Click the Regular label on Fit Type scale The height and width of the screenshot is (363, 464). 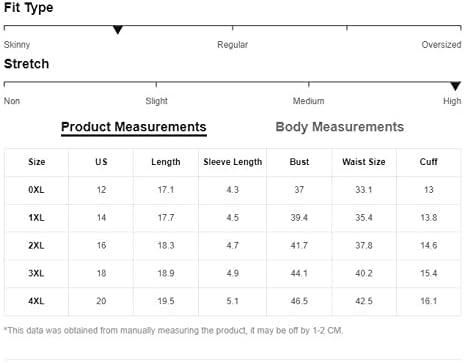pyautogui.click(x=232, y=45)
